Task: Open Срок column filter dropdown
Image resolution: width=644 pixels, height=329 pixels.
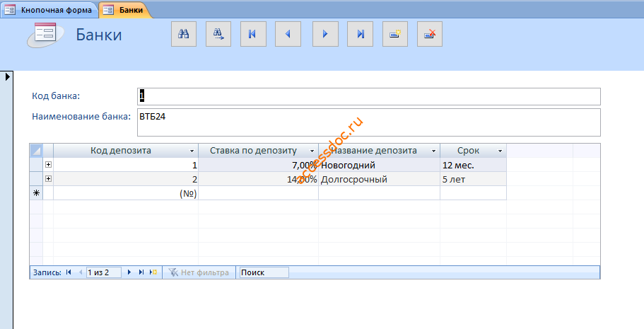Action: 500,151
